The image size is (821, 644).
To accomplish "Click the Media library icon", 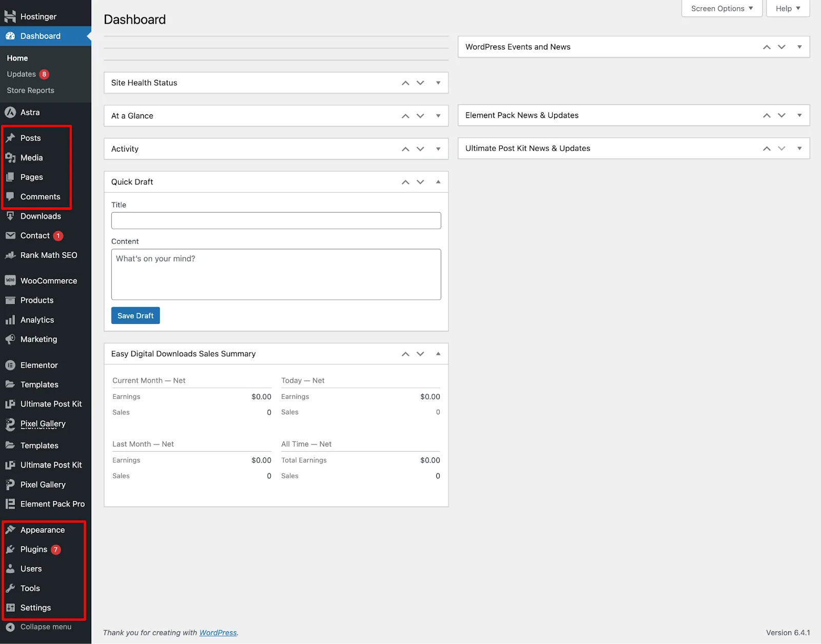I will (10, 157).
